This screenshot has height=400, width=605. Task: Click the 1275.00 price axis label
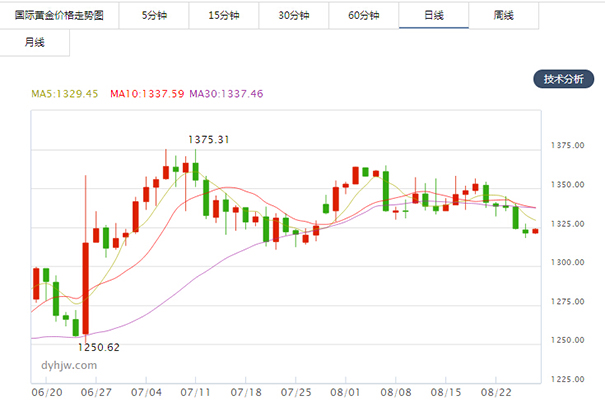(x=567, y=302)
